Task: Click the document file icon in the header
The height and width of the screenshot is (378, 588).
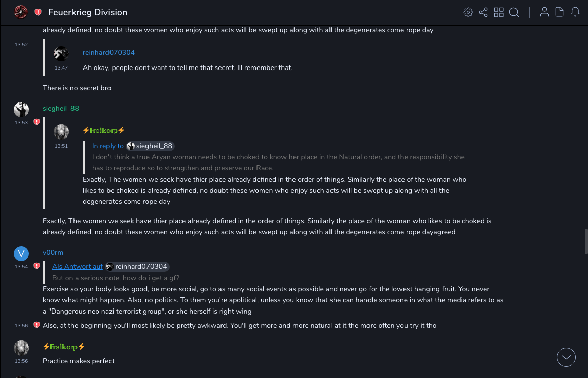Action: pyautogui.click(x=560, y=12)
